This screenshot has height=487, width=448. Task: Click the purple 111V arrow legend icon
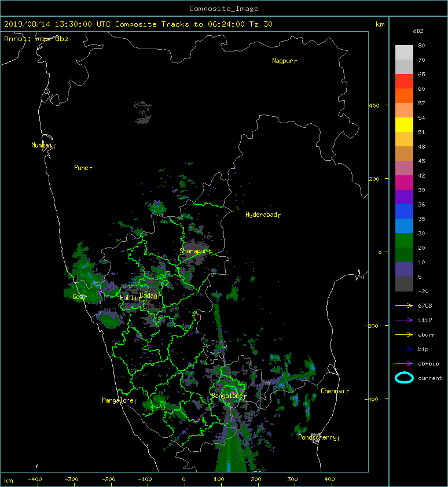pyautogui.click(x=404, y=320)
